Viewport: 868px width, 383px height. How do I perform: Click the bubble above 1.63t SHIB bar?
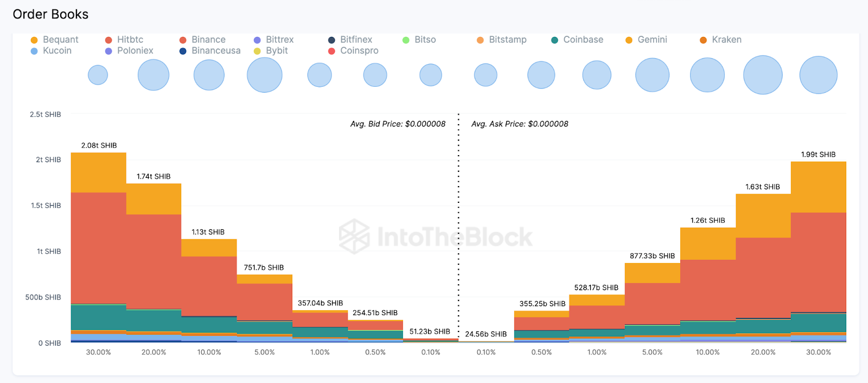763,75
